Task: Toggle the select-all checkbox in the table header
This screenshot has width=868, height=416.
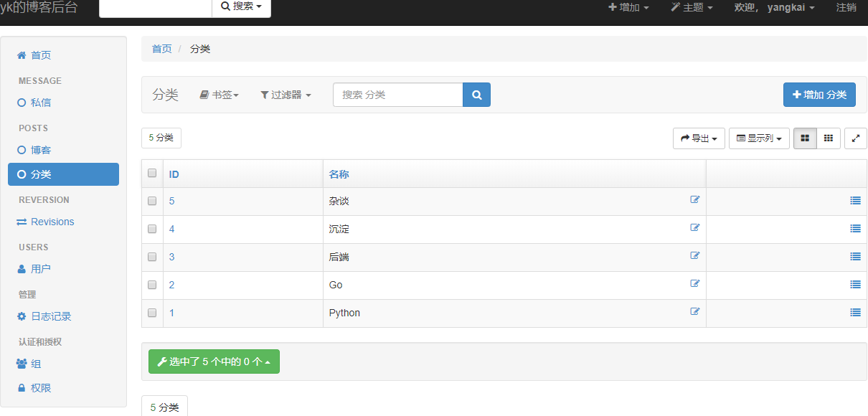Action: click(152, 174)
